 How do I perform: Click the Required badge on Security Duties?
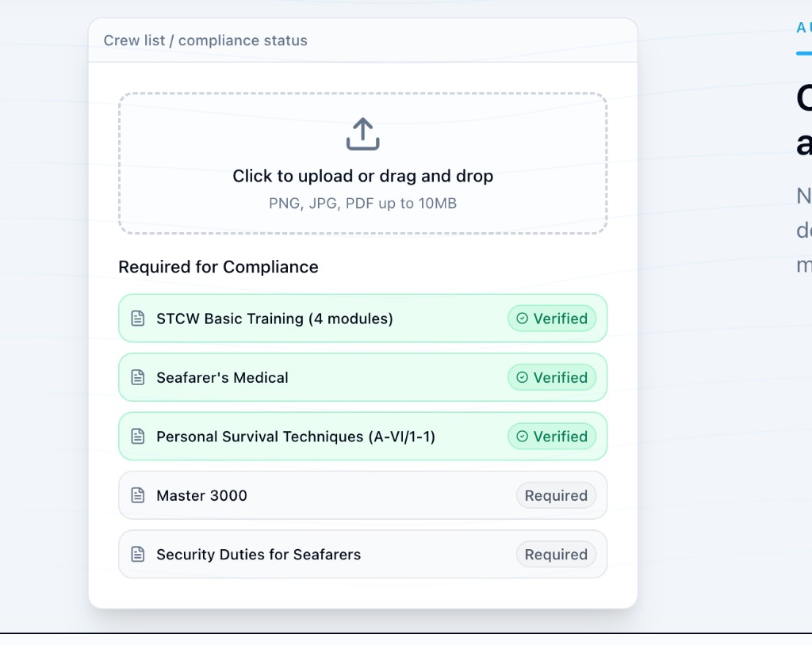point(556,555)
